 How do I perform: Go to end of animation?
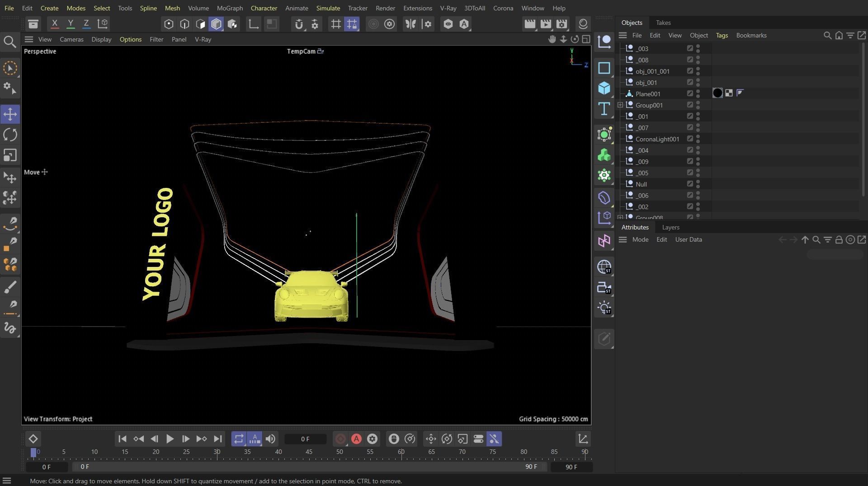click(217, 439)
